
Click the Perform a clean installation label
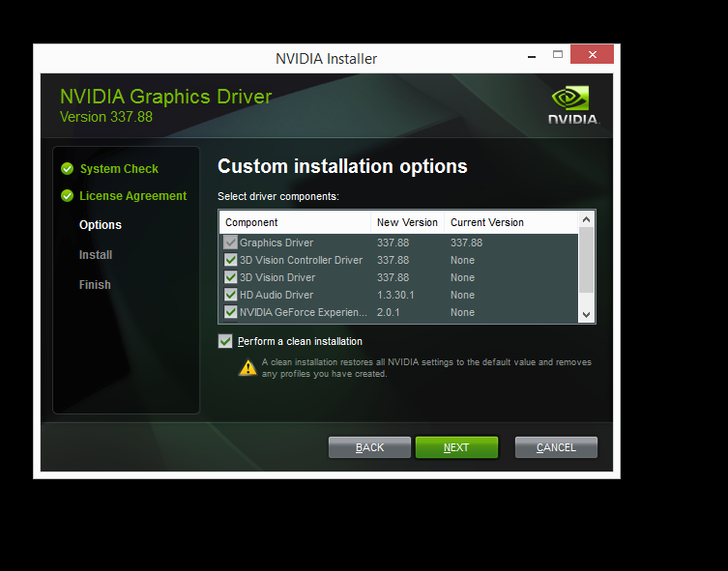coord(300,341)
